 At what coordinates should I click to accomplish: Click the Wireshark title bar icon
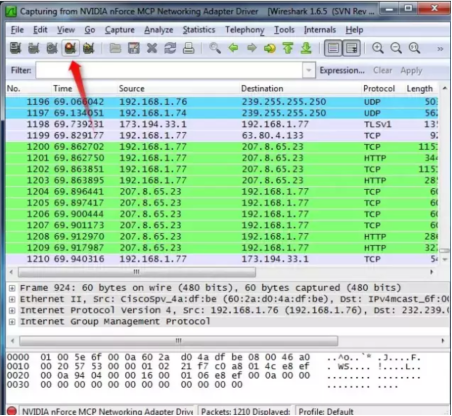(12, 12)
